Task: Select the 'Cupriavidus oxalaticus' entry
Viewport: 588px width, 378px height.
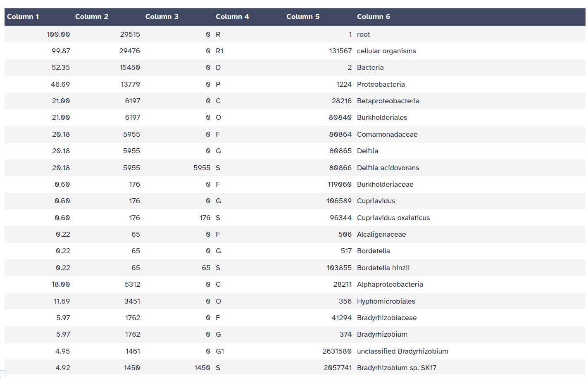Action: click(x=393, y=218)
